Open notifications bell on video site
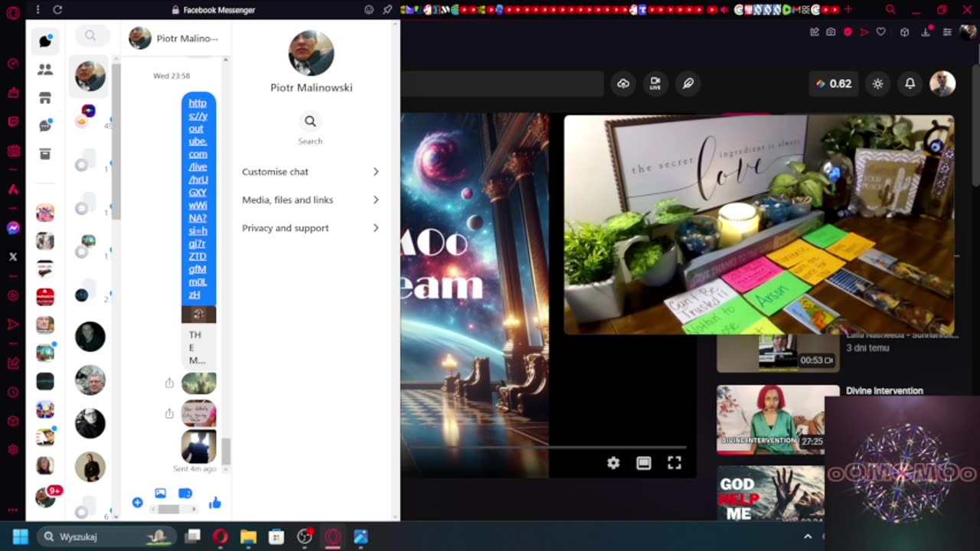This screenshot has height=551, width=980. [x=910, y=83]
